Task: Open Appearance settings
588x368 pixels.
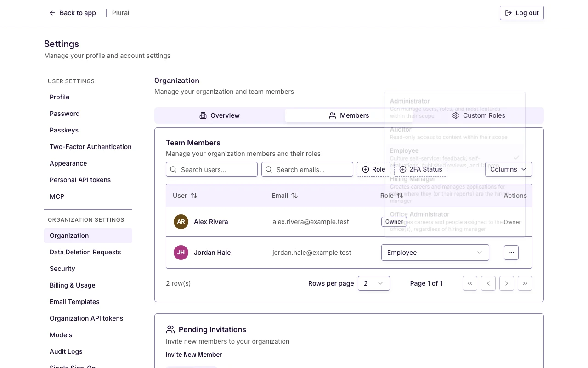Action: tap(88, 163)
